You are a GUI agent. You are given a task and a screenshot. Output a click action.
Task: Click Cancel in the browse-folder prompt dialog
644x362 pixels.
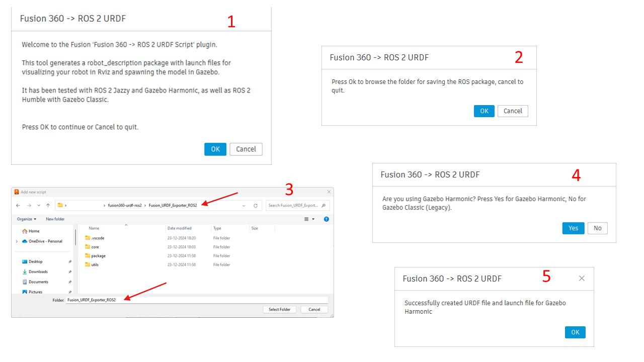coord(513,111)
